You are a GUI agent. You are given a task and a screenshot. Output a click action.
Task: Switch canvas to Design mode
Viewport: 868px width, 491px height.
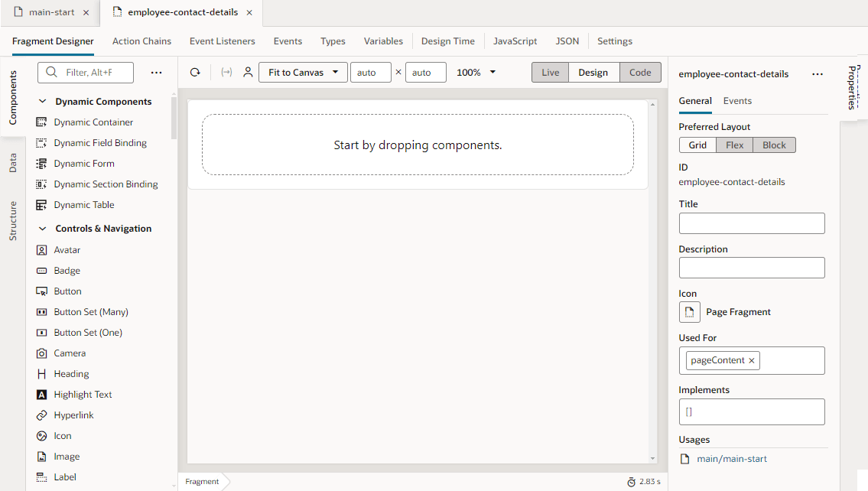pos(593,73)
